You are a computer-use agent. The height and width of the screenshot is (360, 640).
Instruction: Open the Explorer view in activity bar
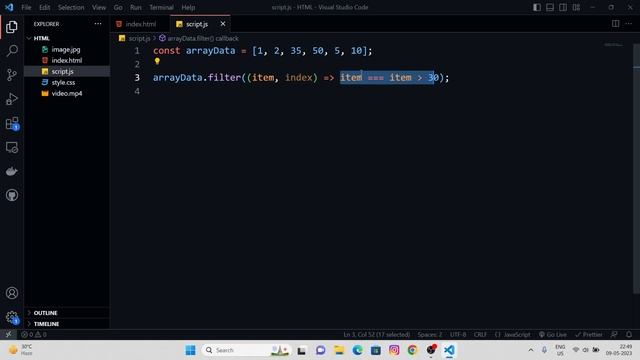[12, 27]
